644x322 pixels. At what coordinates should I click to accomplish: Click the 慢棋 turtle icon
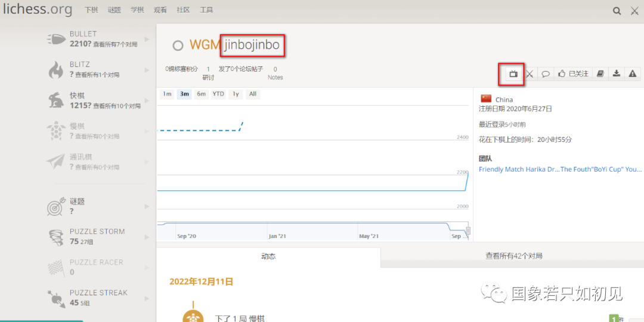point(56,131)
